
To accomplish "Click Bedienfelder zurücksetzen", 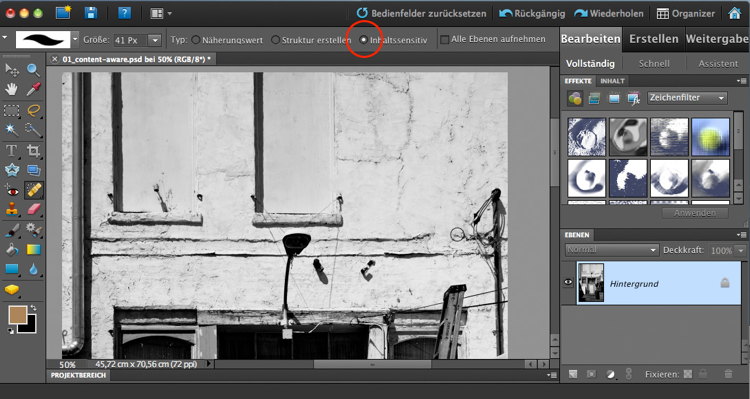I will (421, 13).
